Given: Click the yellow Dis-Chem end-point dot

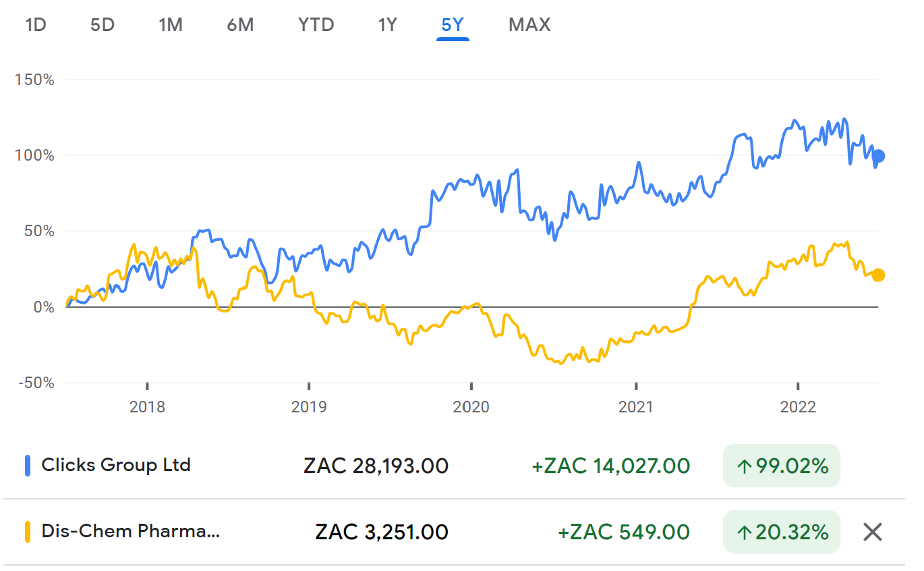Looking at the screenshot, I should (878, 275).
